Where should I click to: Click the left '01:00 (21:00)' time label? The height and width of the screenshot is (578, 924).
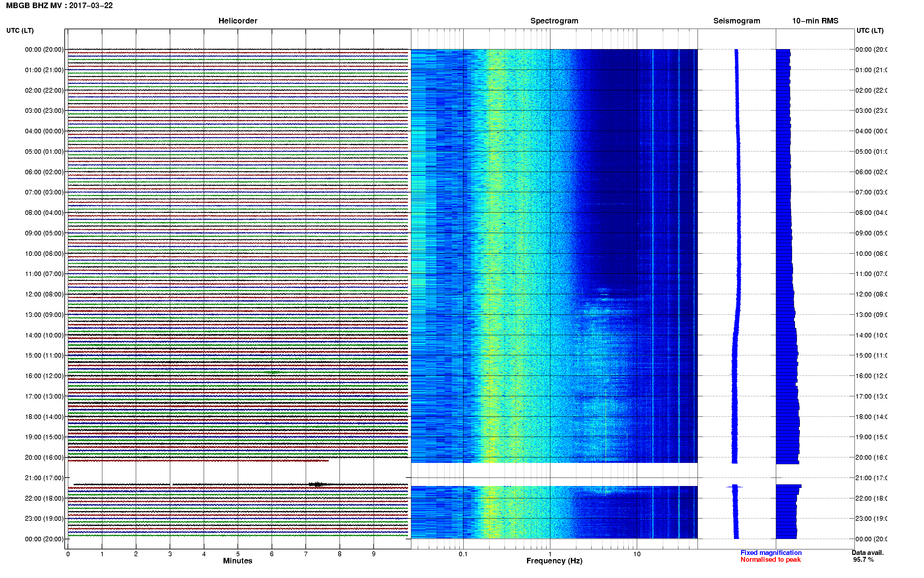pyautogui.click(x=44, y=70)
